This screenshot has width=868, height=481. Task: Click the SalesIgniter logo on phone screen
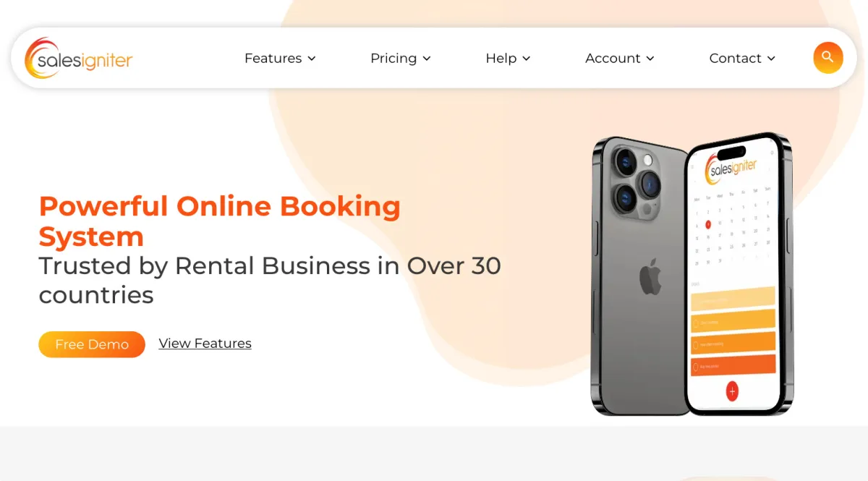pos(731,167)
